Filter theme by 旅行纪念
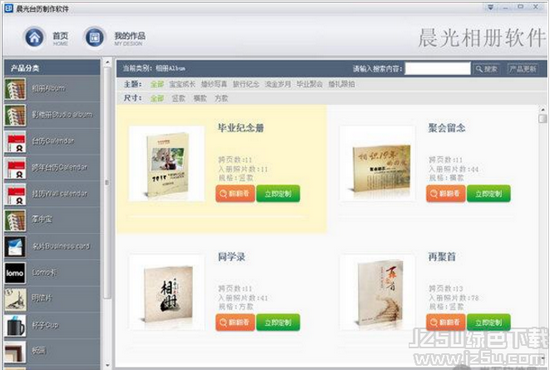 point(246,84)
